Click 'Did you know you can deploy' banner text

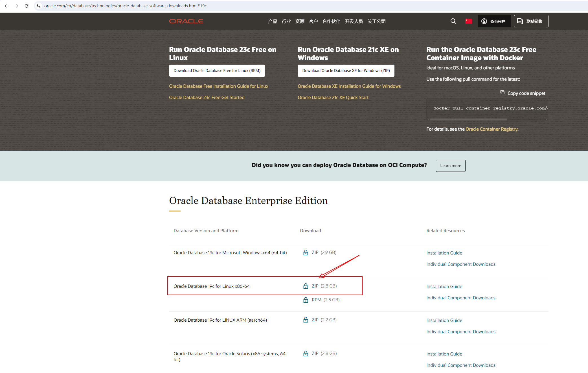coord(339,165)
